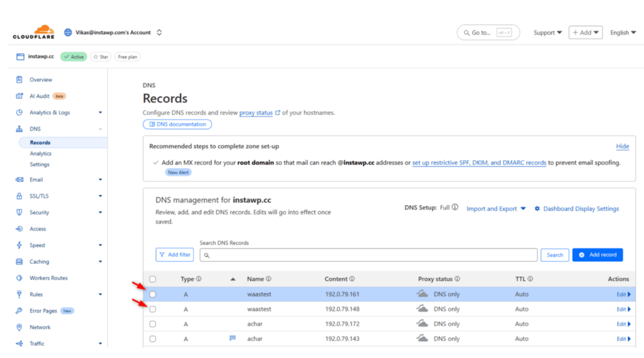
Task: Click the Dashboard Display Settings gear icon
Action: (537, 209)
